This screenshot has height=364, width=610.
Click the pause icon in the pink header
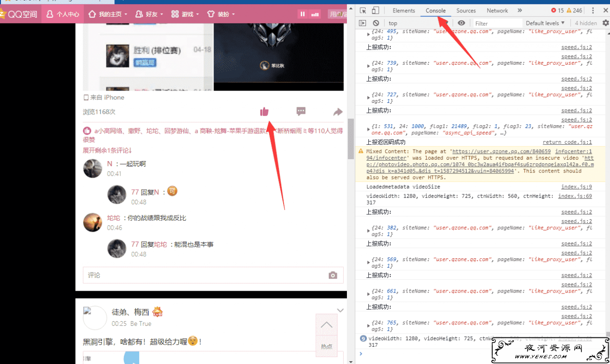point(303,14)
